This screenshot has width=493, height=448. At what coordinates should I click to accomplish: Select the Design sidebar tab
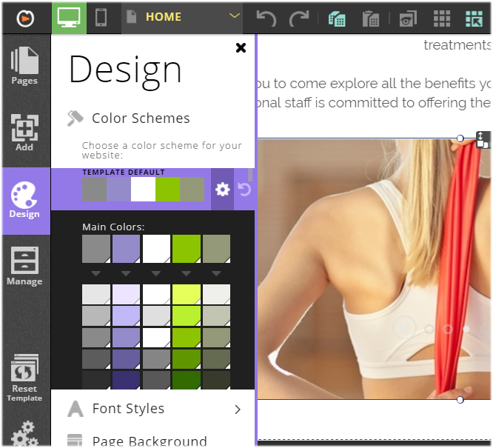26,201
